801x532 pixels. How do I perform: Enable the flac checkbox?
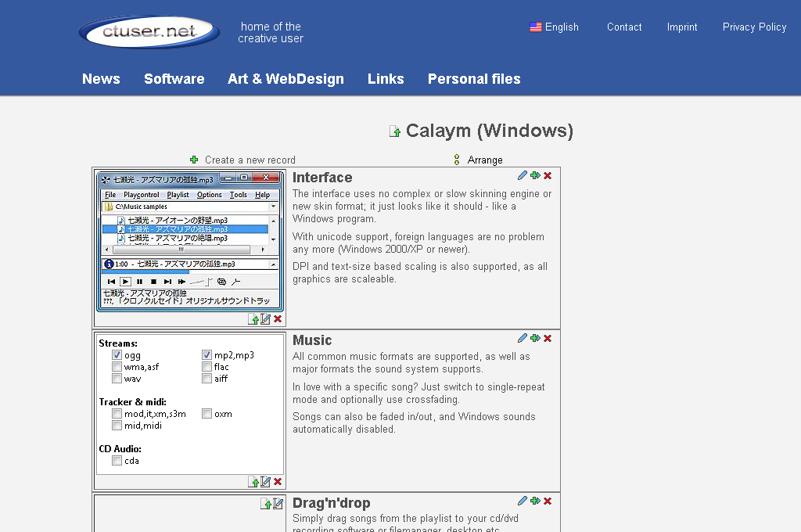[x=207, y=367]
